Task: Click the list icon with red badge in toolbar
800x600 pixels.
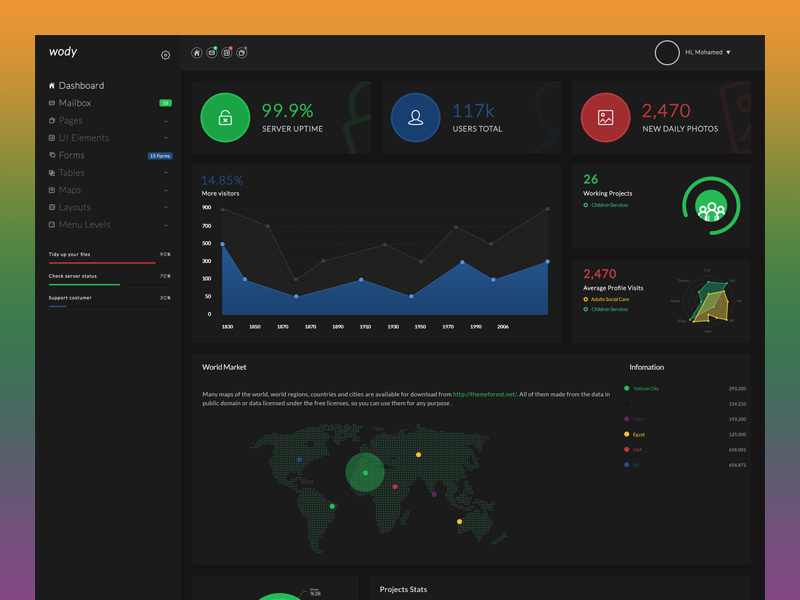Action: pyautogui.click(x=227, y=53)
